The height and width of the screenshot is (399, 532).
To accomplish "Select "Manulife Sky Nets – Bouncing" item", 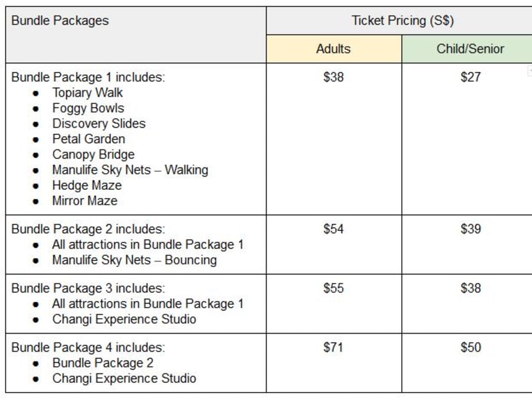I will 134,260.
